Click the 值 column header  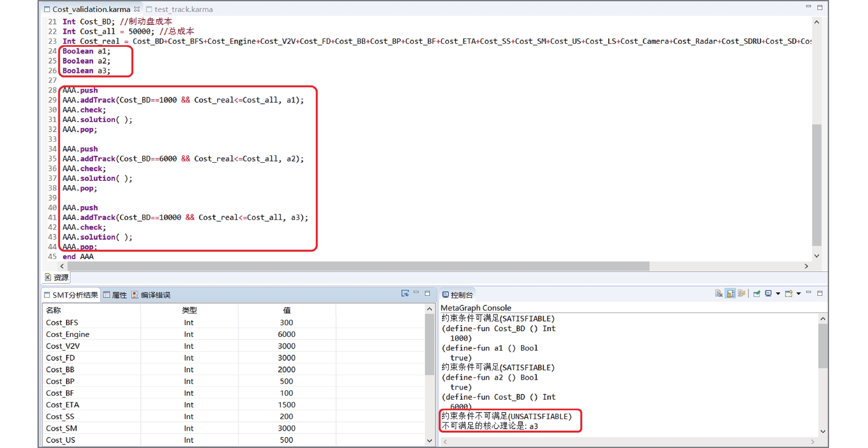tap(286, 310)
